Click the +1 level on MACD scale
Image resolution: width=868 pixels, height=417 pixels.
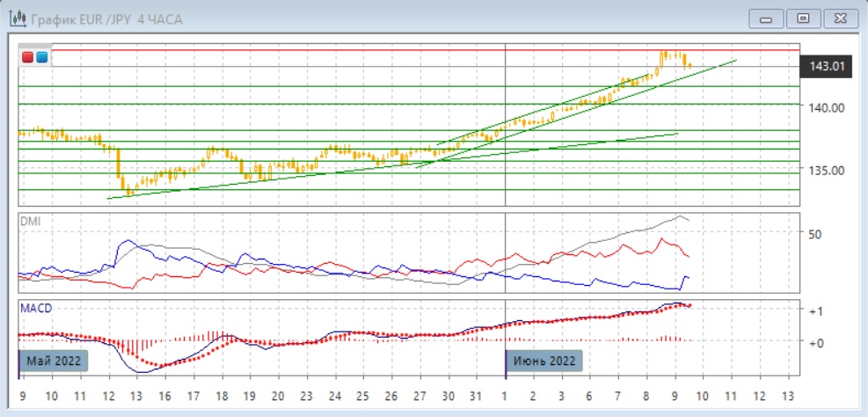(815, 311)
